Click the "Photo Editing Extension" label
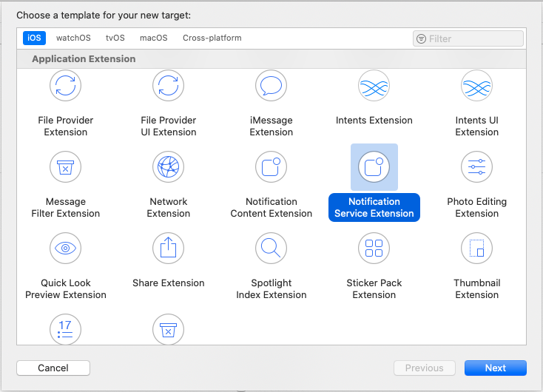This screenshot has width=543, height=392. click(477, 207)
